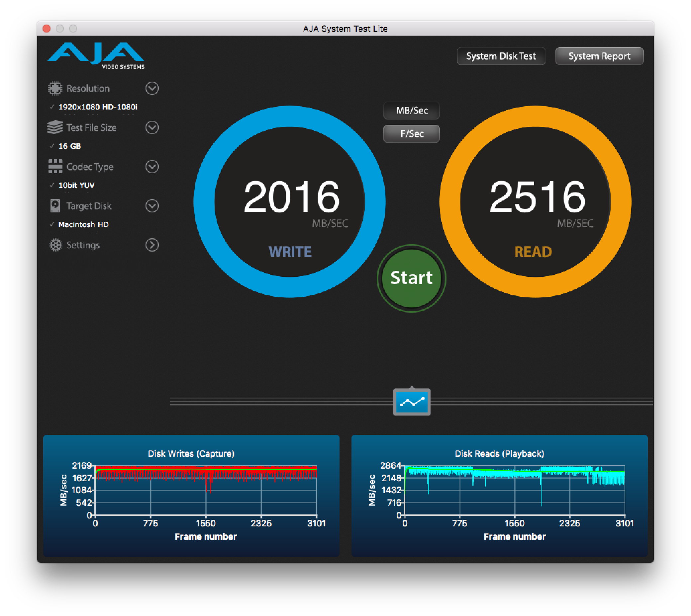Click the Codec Type film icon
Image resolution: width=691 pixels, height=616 pixels.
click(55, 167)
